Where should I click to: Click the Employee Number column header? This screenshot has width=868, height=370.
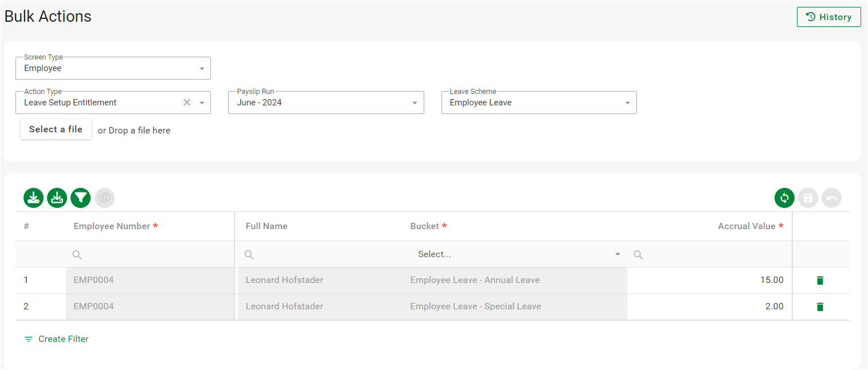click(112, 226)
